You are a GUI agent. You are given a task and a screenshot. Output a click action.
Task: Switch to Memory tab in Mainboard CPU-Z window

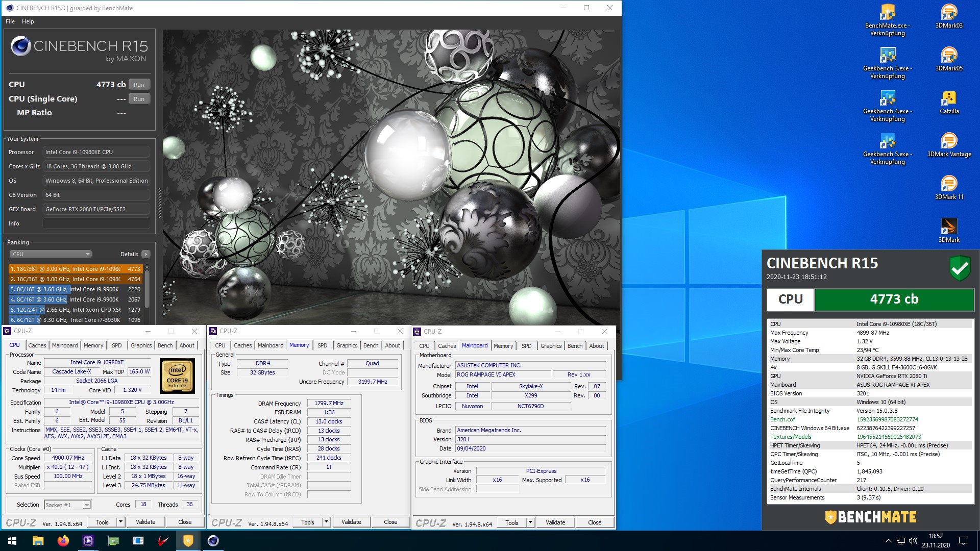(503, 346)
